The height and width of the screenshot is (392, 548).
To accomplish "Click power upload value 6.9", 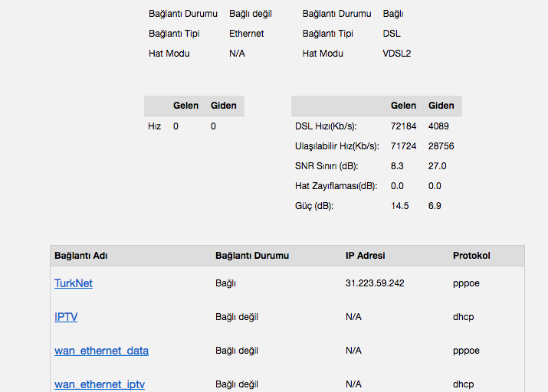I will coord(435,206).
